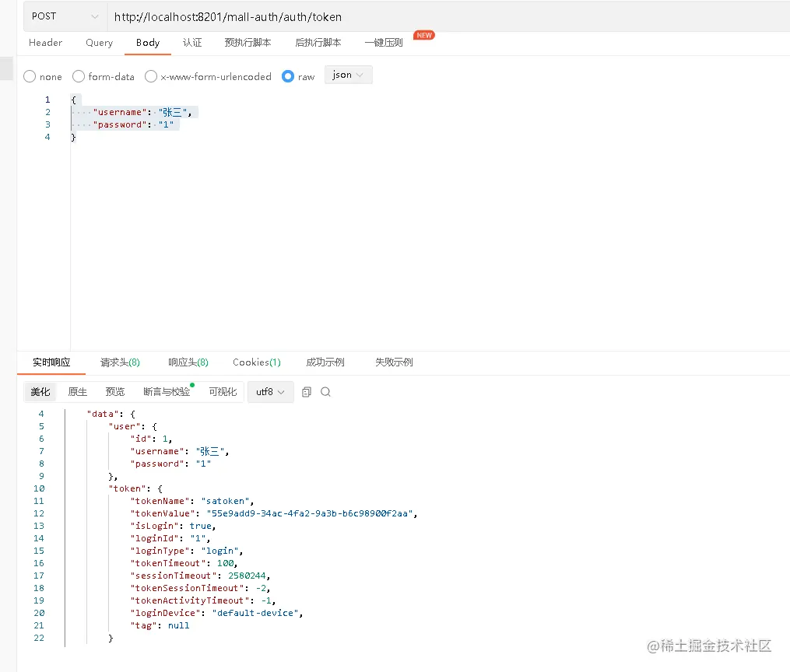The width and height of the screenshot is (790, 672).
Task: Choose x-www-form-urlencoded body type
Action: (x=151, y=76)
